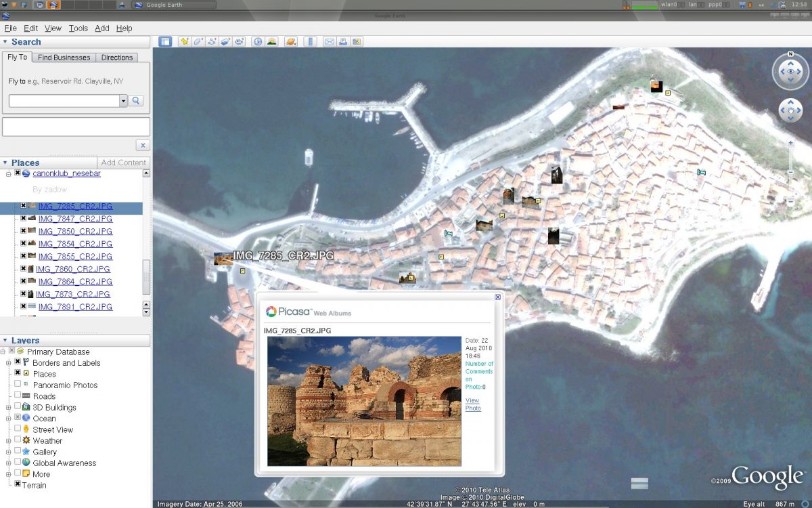Uncheck IMG_7847_CR2.JPG visibility checkbox
This screenshot has width=812, height=508.
23,218
